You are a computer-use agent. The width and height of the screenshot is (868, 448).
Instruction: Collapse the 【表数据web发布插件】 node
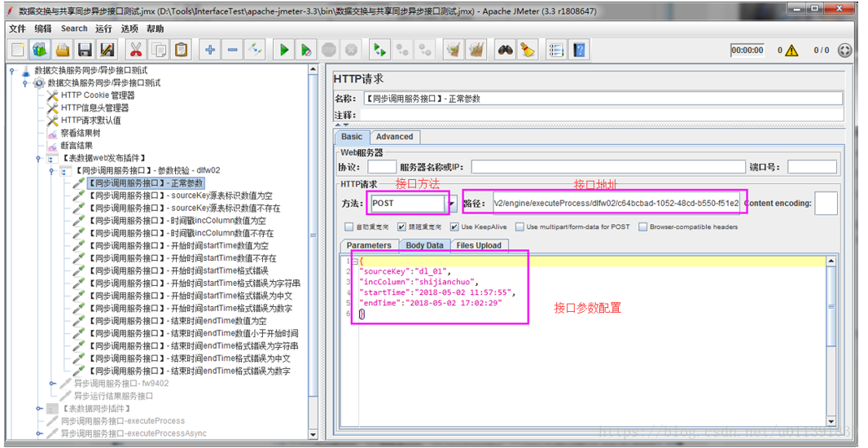(38, 158)
